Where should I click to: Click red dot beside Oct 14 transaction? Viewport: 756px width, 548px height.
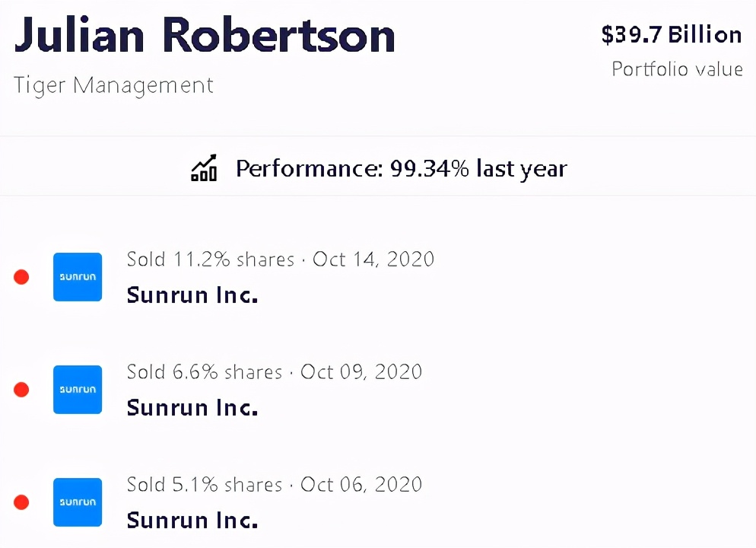click(x=21, y=277)
